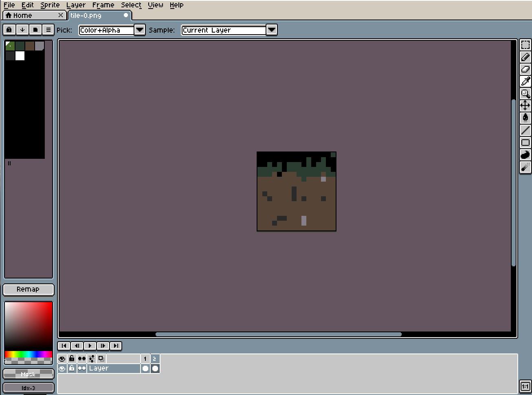Open timeline settings sliders icon
This screenshot has height=395, width=532.
(x=92, y=359)
